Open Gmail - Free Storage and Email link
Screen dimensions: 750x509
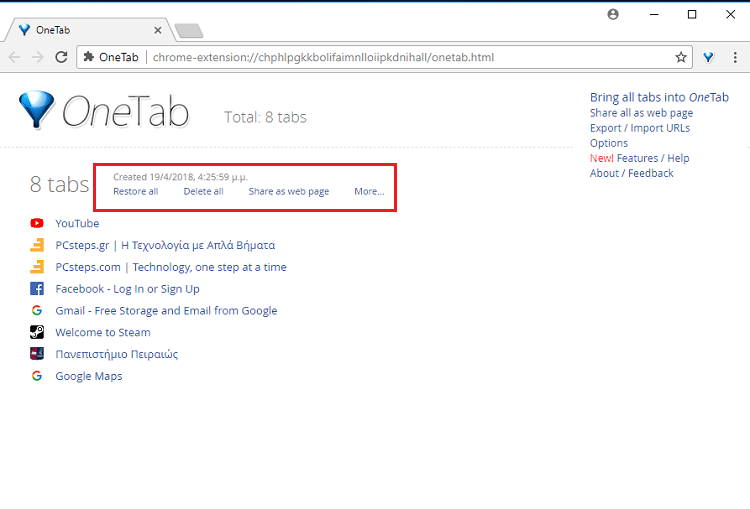(166, 311)
